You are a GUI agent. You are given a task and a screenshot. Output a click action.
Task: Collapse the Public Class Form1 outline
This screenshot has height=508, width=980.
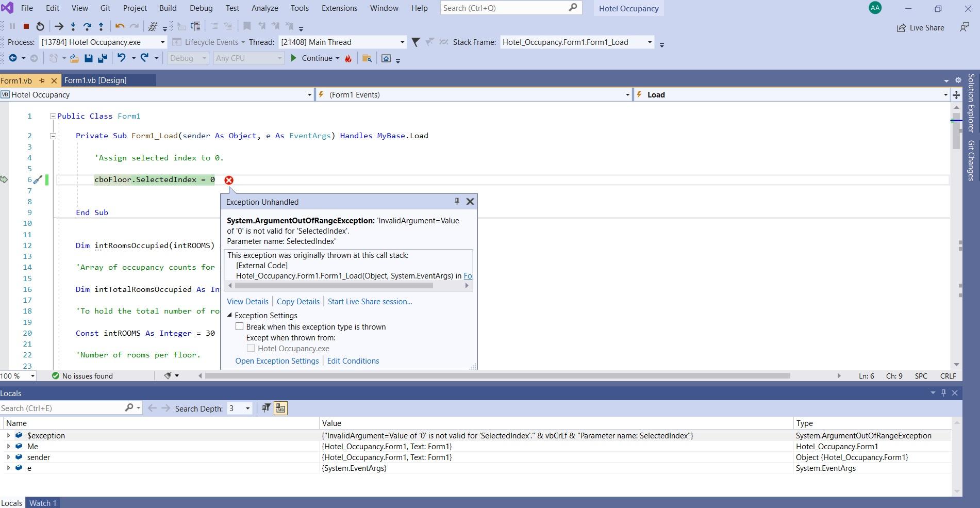click(x=53, y=116)
